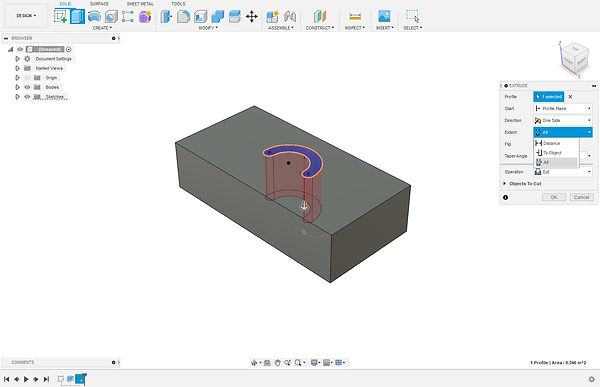Open the Start Profile Plane dropdown
Screen dimensions: 600x387
pos(563,109)
